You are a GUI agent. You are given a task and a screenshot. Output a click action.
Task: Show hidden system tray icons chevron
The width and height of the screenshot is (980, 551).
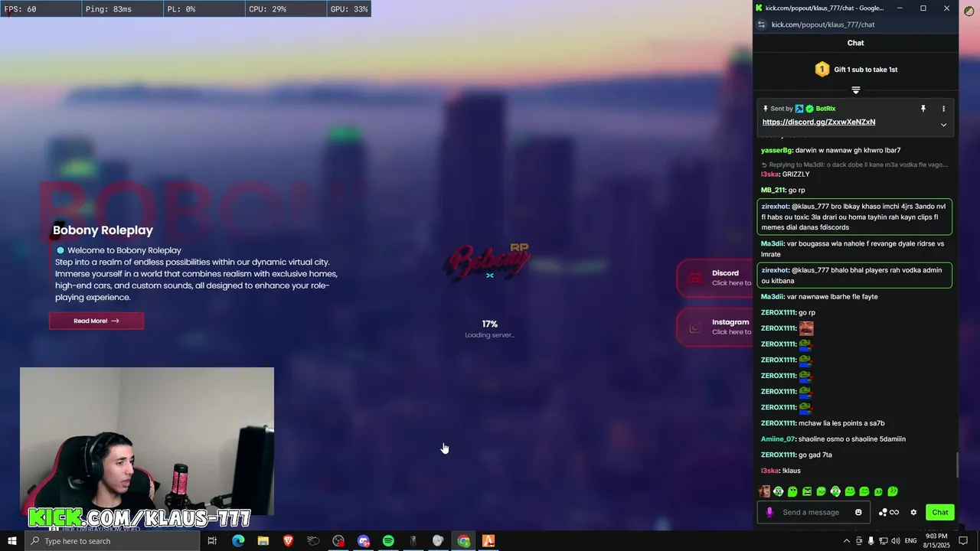(846, 541)
